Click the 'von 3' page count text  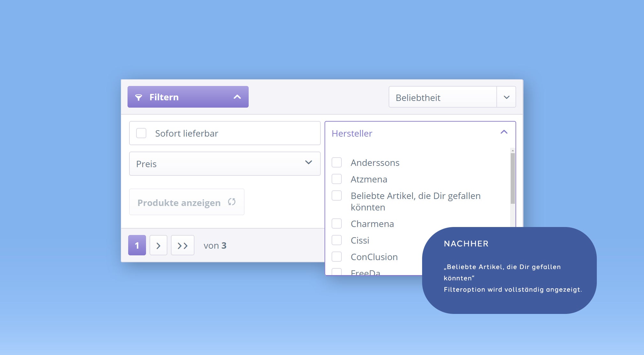pyautogui.click(x=215, y=245)
